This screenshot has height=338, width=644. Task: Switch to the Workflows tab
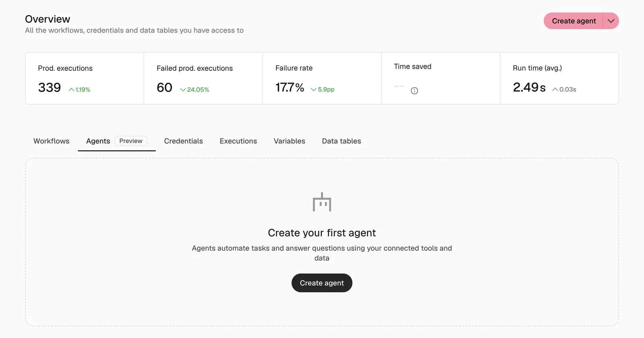(x=52, y=141)
